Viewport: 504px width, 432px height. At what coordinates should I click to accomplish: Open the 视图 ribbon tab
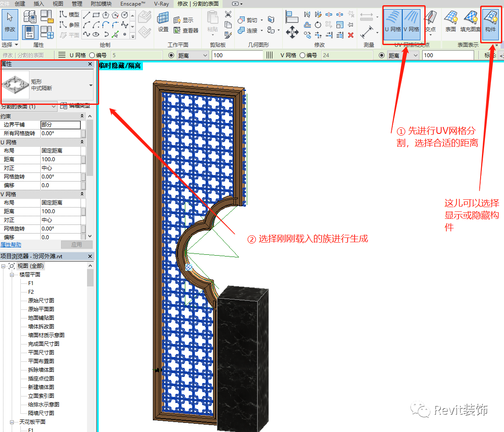coord(58,3)
